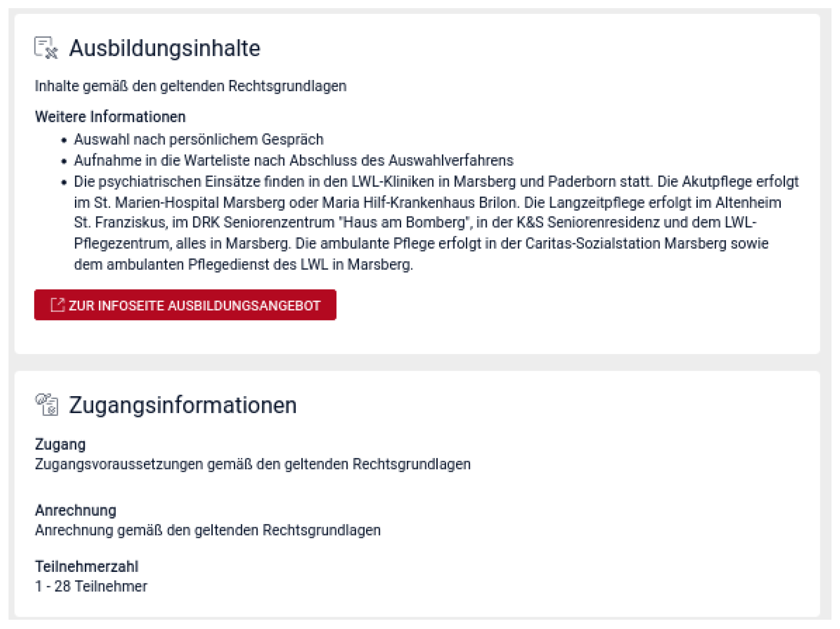Click the Aufnahme in die Warteliste item
Screen dimensions: 840x629
(294, 161)
